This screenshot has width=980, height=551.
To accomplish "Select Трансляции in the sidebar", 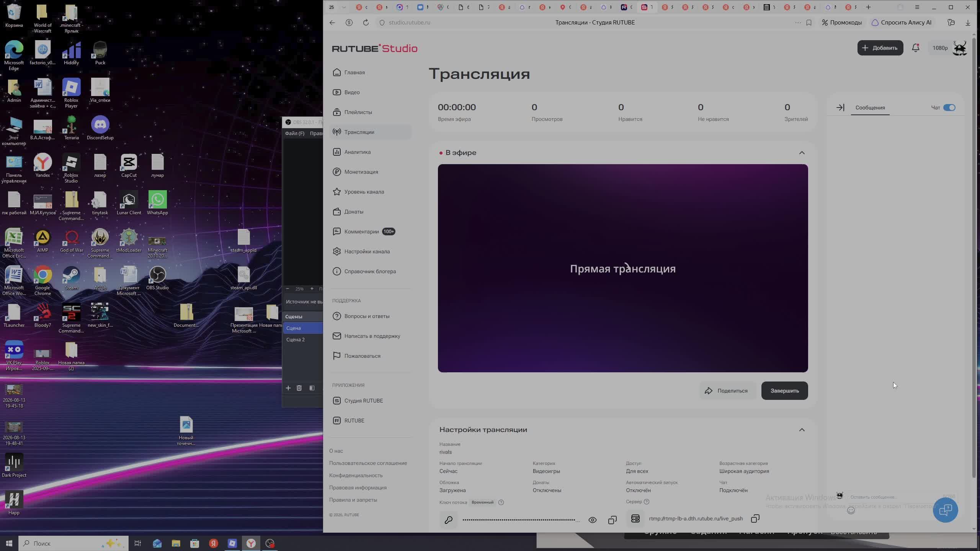I will tap(370, 132).
